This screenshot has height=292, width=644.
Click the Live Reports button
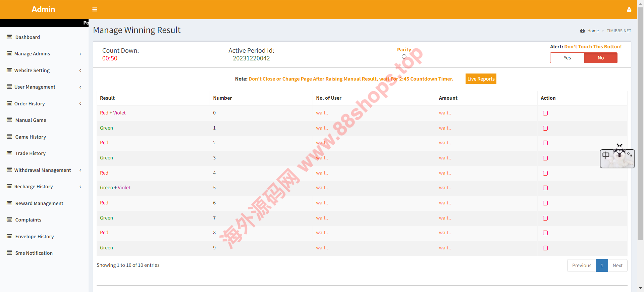tap(481, 79)
